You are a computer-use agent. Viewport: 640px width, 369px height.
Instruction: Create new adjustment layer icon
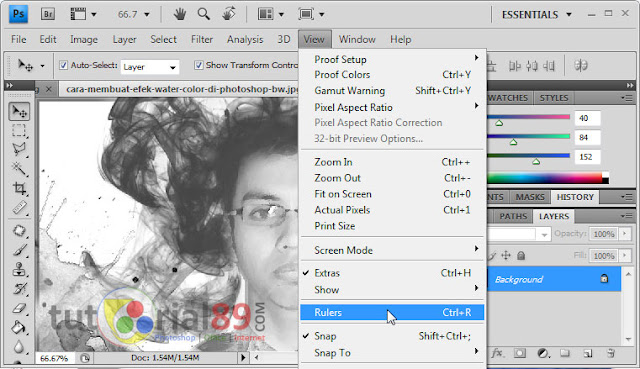542,353
